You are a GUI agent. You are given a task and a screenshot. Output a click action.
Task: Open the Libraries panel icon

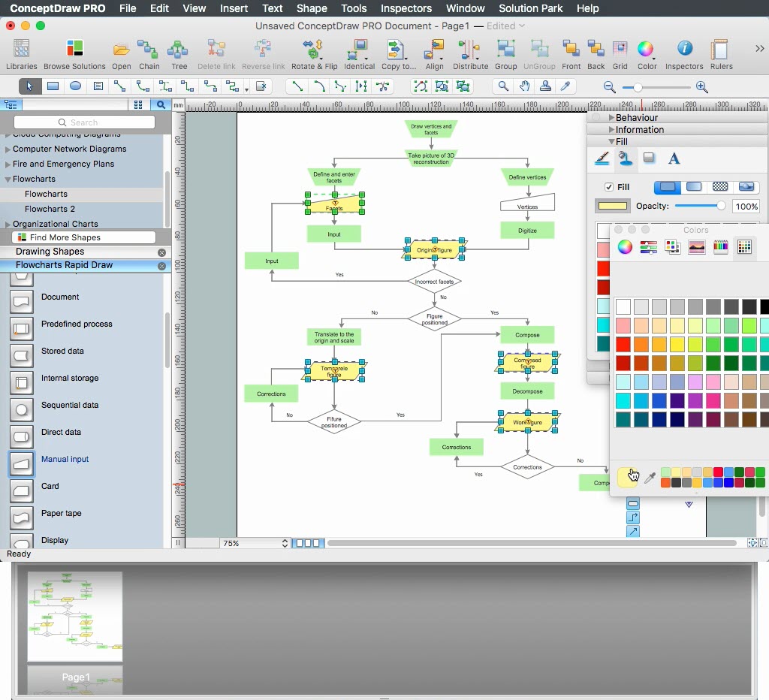coord(22,54)
